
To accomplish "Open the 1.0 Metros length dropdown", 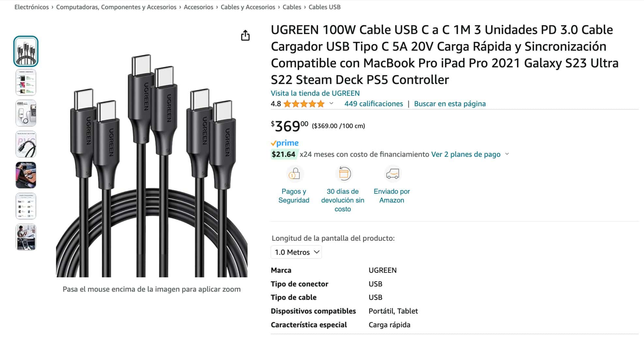I will coord(296,252).
